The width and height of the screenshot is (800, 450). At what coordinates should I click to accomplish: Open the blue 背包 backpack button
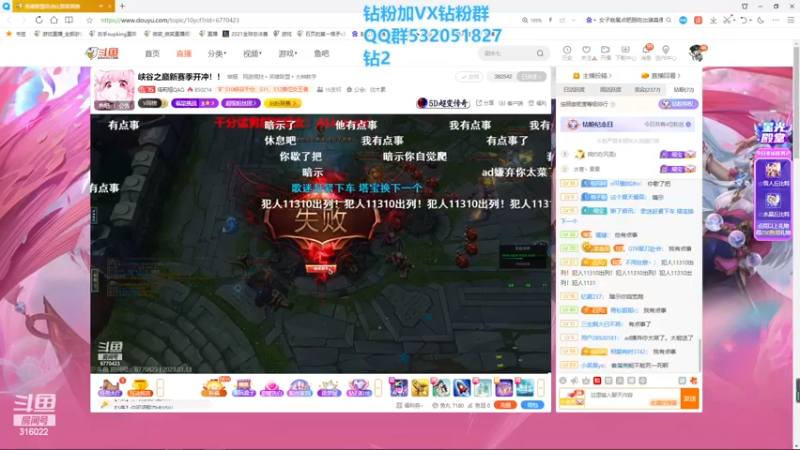point(532,405)
